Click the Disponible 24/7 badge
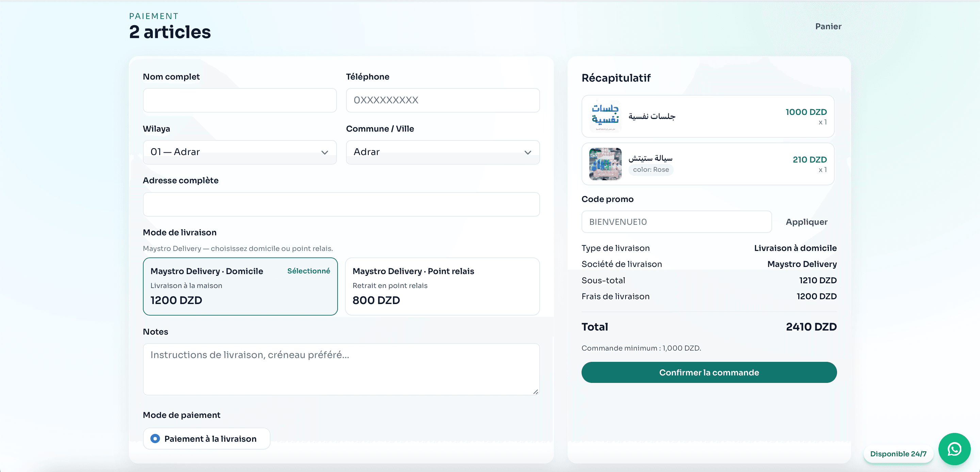 click(898, 453)
